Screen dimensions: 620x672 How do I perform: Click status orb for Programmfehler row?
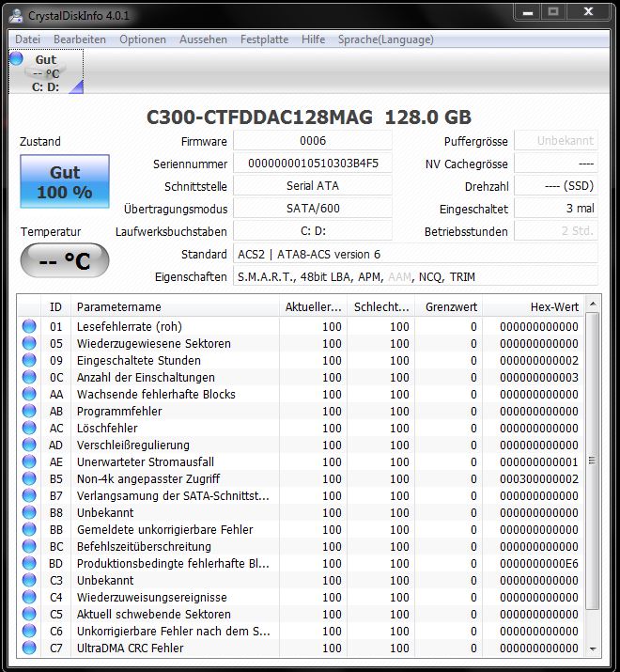pyautogui.click(x=29, y=411)
